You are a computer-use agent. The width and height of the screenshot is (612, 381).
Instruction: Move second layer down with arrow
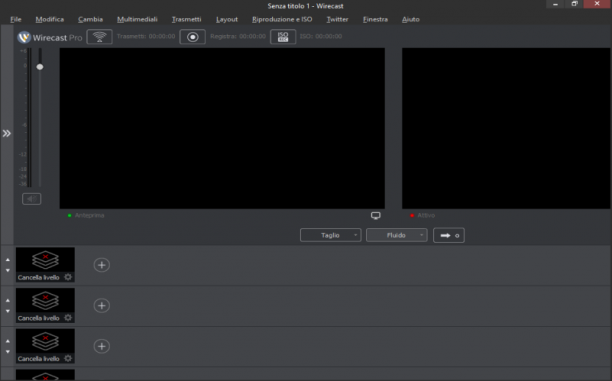click(8, 311)
